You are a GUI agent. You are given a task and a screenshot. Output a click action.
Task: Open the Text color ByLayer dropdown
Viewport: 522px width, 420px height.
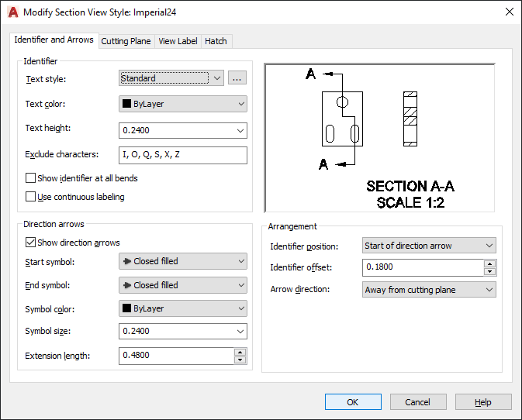(x=183, y=104)
